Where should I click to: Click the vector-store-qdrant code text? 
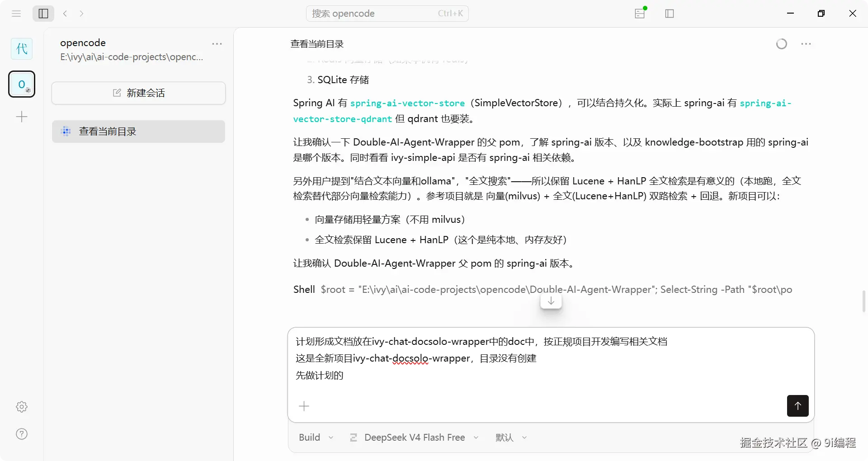(342, 119)
